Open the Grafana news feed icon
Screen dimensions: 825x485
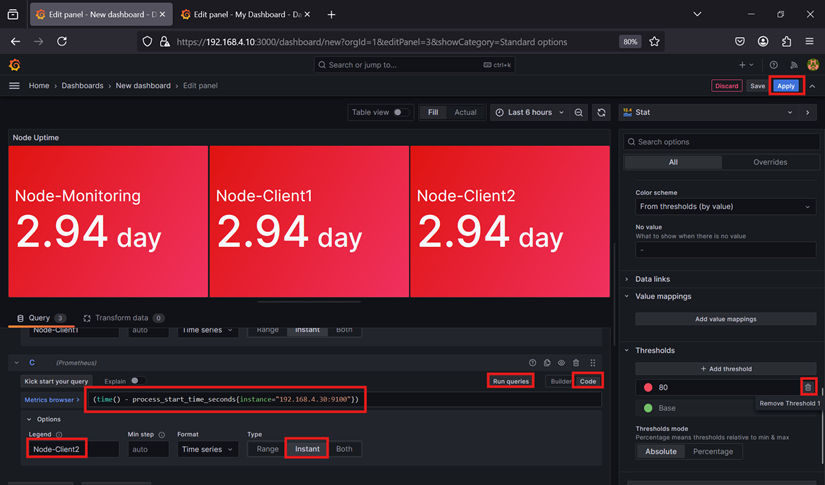793,65
